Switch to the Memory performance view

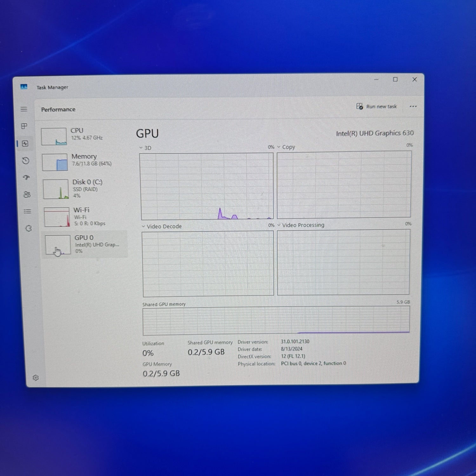pyautogui.click(x=84, y=160)
